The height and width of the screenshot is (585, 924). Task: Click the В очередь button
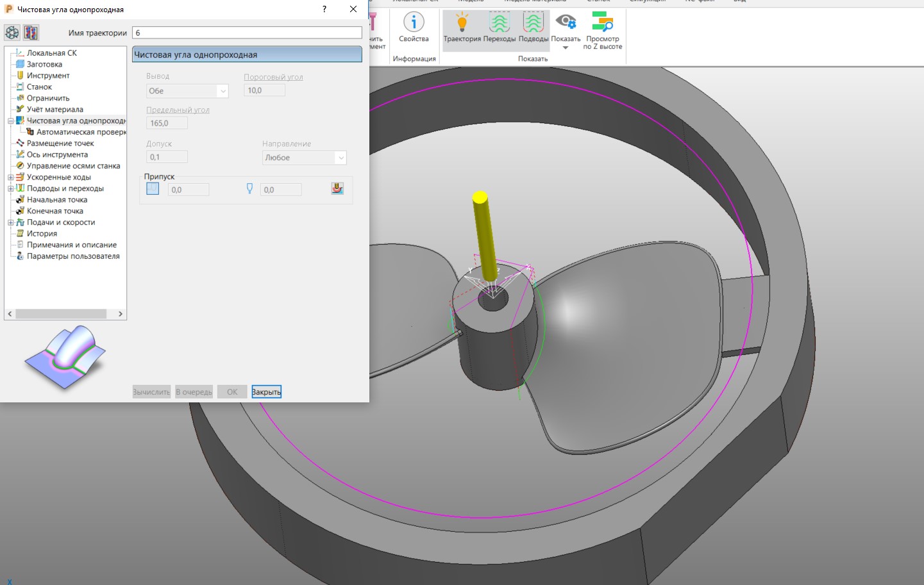[x=194, y=392]
